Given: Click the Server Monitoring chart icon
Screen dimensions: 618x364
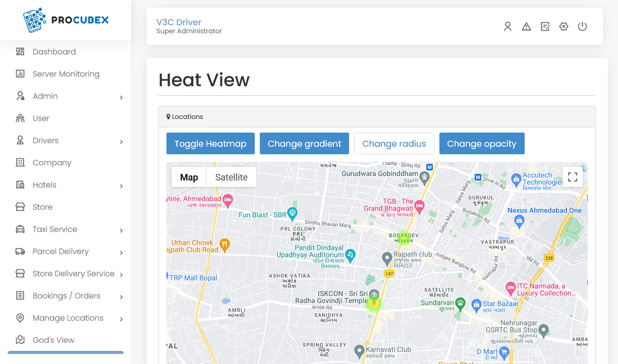Looking at the screenshot, I should coord(20,74).
